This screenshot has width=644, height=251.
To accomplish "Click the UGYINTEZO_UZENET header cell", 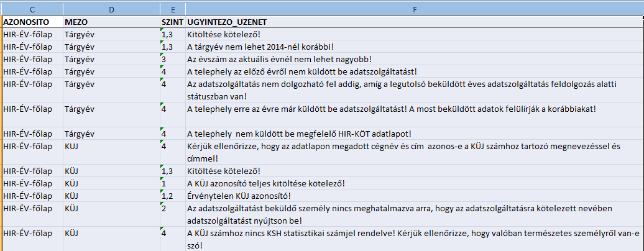I will click(415, 22).
